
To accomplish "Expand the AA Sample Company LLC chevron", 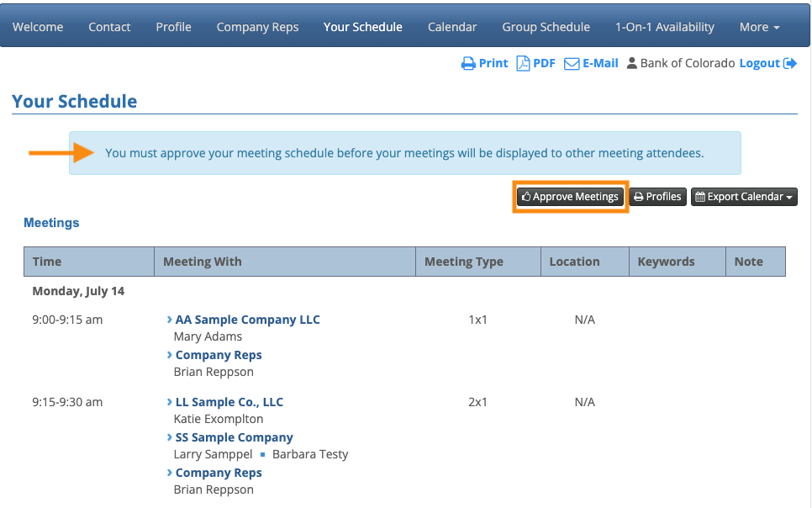I will click(x=170, y=320).
